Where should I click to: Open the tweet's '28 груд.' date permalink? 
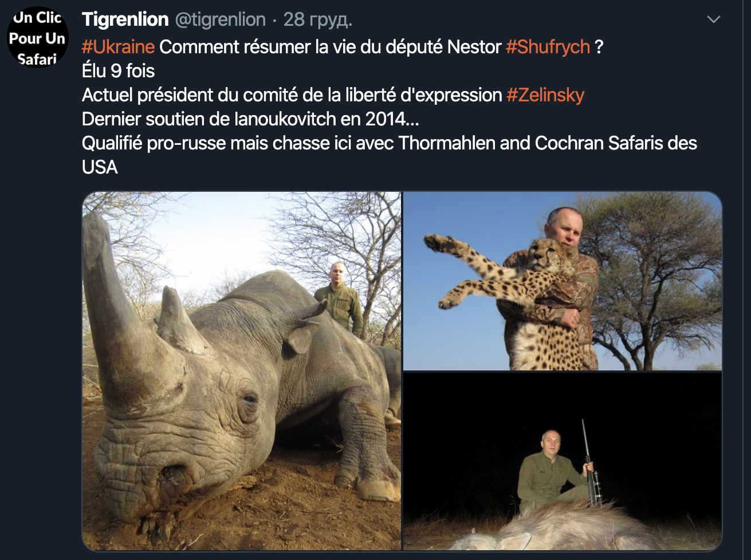318,19
